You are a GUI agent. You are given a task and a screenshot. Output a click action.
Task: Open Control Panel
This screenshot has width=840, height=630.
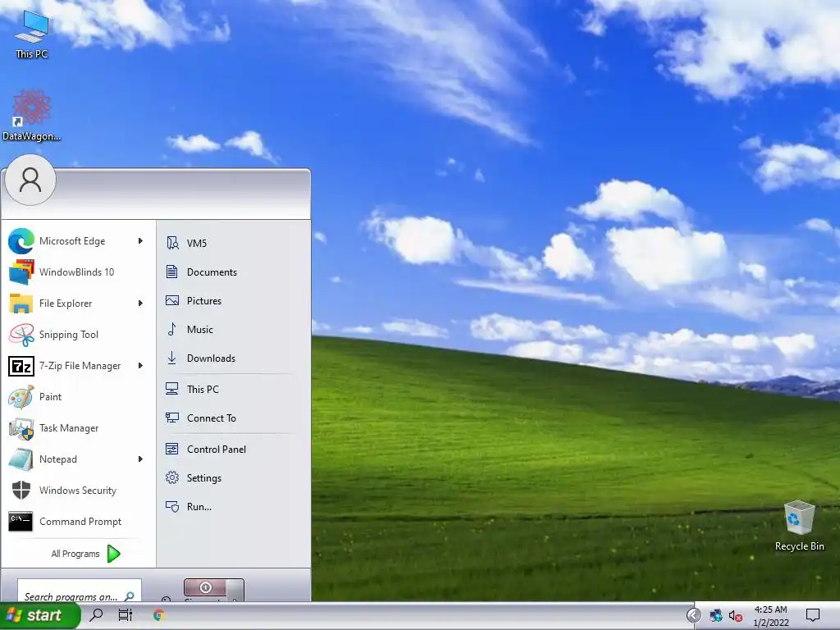click(230, 450)
